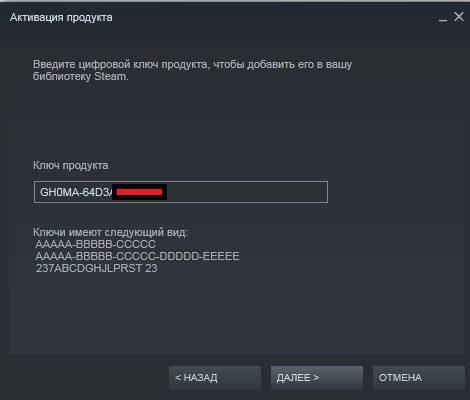Select the 237ABCDGHJLPRST 23 example line

96,268
